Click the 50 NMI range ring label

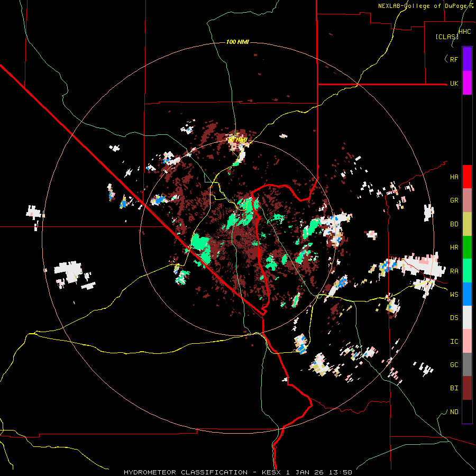(237, 140)
